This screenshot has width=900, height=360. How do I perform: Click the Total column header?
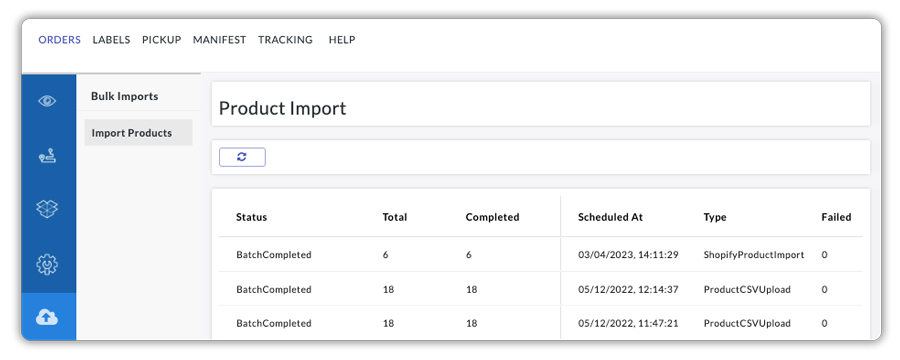[395, 217]
